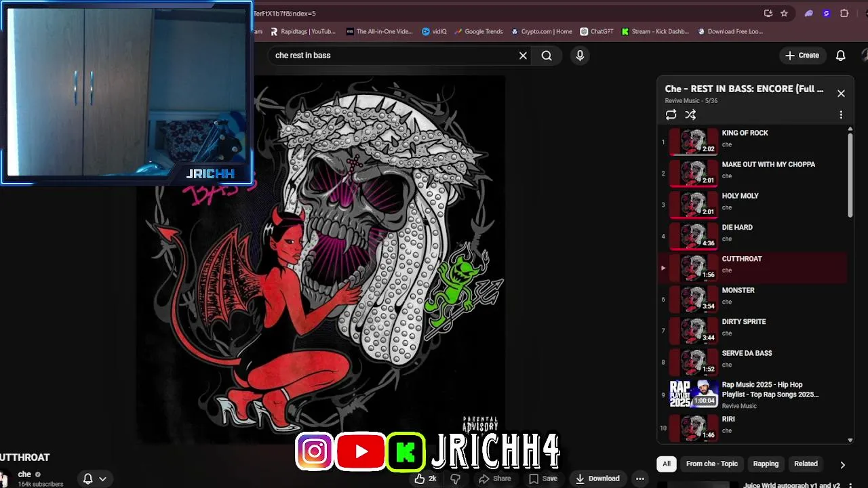Share the video
Screen dimensions: 868x488
(x=495, y=479)
